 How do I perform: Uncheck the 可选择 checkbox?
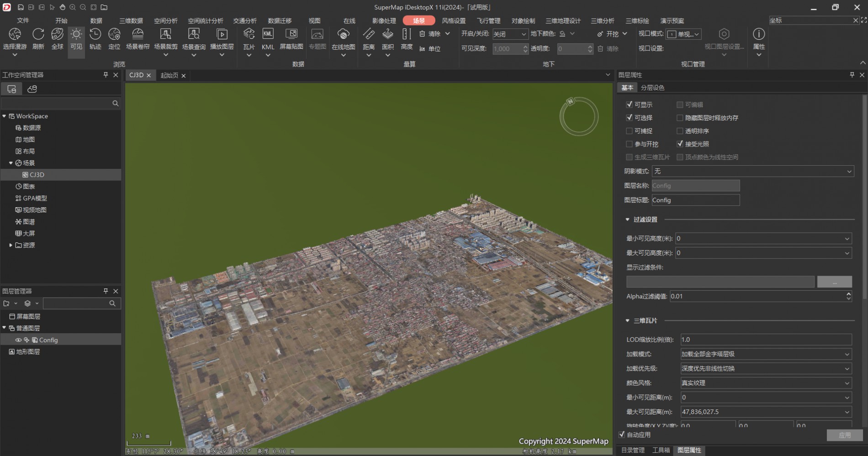[629, 118]
